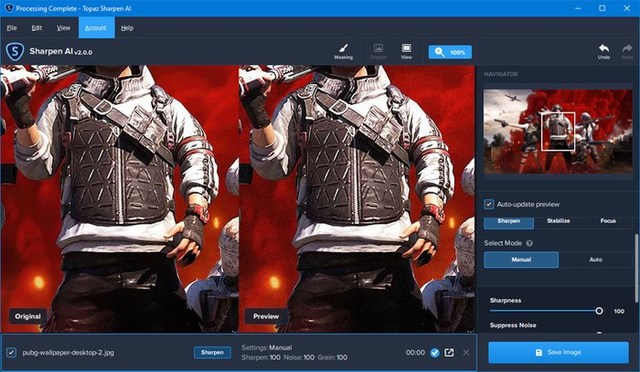
Task: Click the Save Image button
Action: 558,352
